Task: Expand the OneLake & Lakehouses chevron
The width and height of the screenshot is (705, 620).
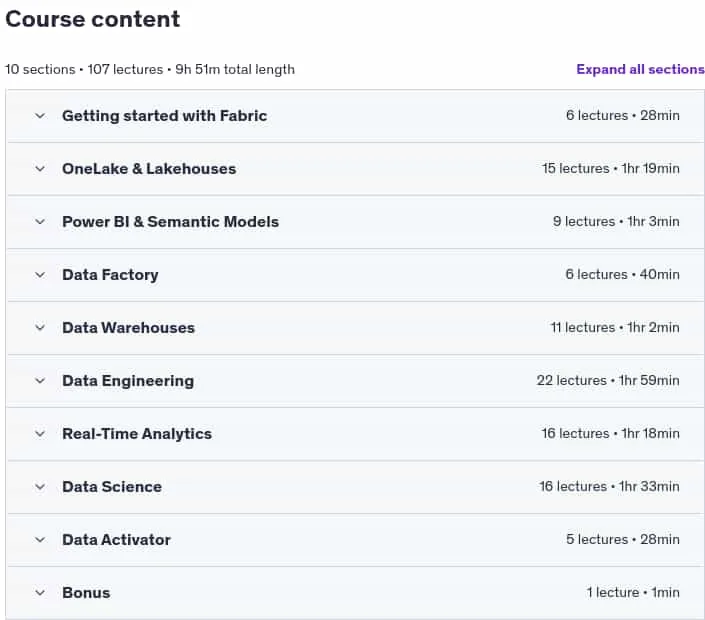Action: 40,169
